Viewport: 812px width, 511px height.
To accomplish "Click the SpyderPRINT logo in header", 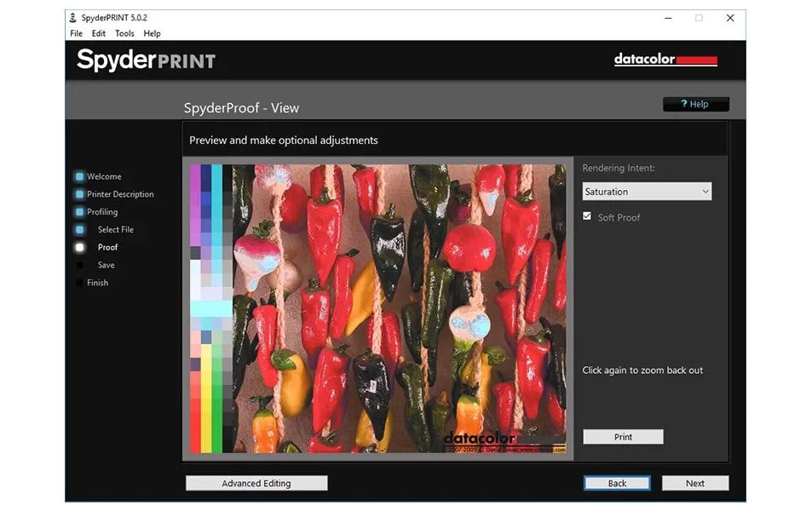I will click(x=146, y=60).
